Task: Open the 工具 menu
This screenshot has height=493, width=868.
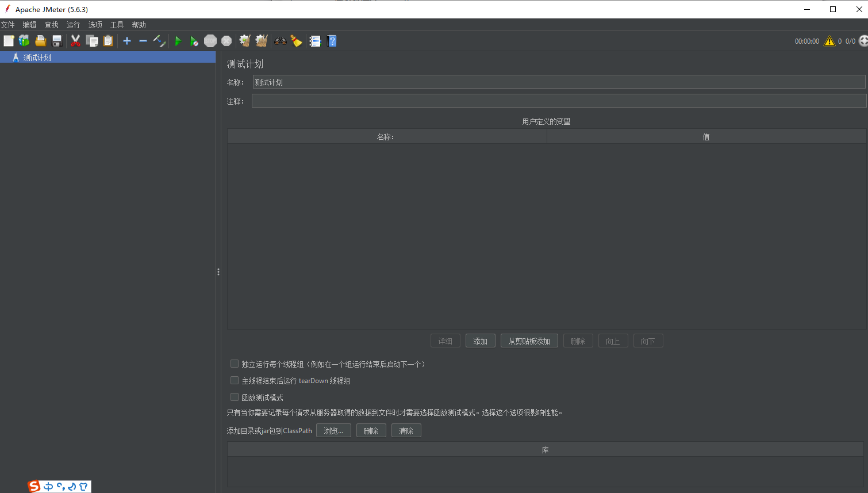Action: [117, 25]
